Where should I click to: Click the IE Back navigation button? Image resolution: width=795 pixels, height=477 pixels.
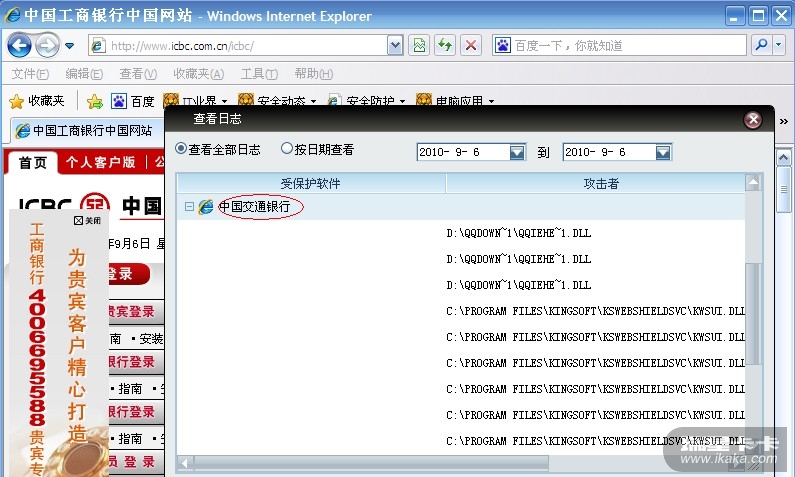[x=20, y=46]
